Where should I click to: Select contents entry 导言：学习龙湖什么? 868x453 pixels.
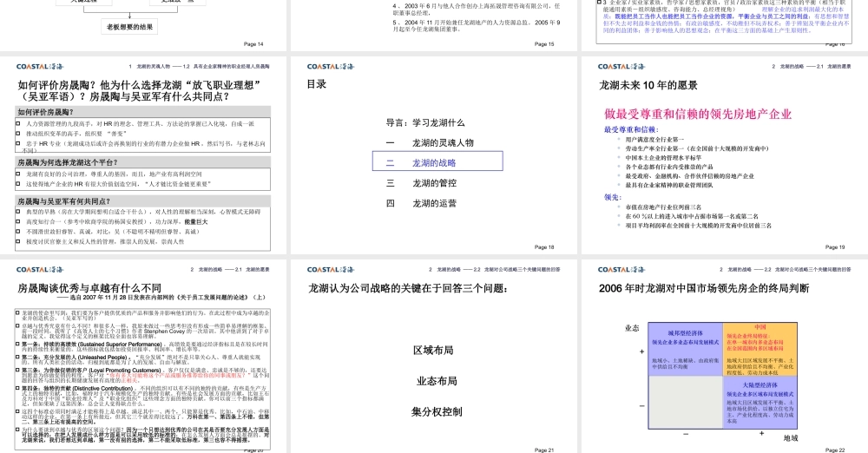tap(425, 123)
